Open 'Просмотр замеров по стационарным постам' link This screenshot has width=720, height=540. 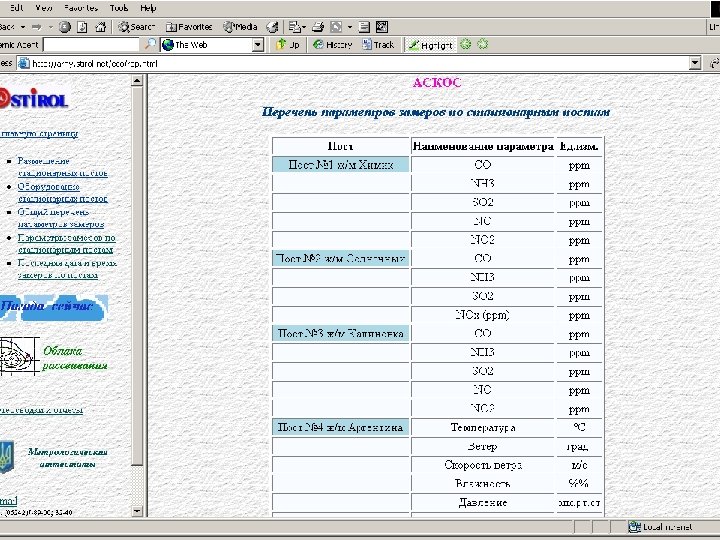[67, 244]
